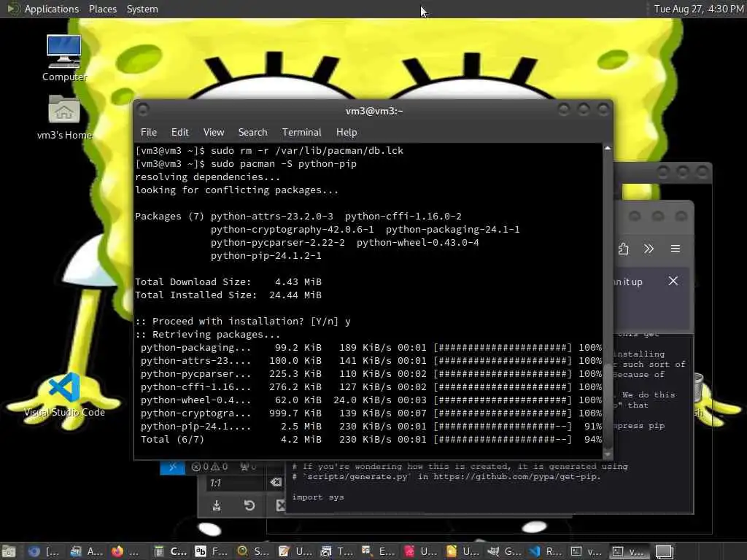
Task: Open the terminal's Edit menu
Action: coord(179,133)
